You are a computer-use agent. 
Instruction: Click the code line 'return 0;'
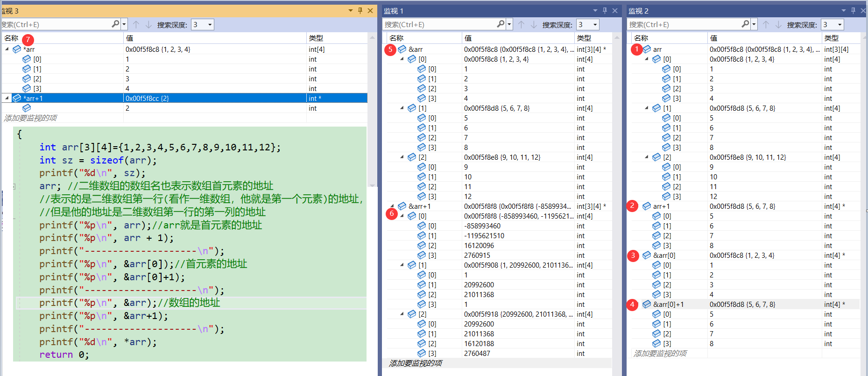tap(64, 355)
